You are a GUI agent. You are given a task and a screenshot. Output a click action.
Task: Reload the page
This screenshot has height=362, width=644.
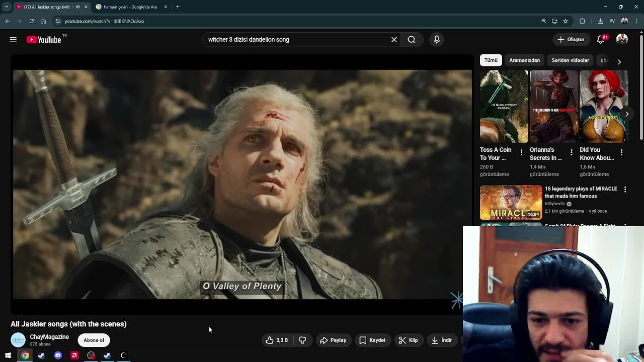click(x=31, y=21)
